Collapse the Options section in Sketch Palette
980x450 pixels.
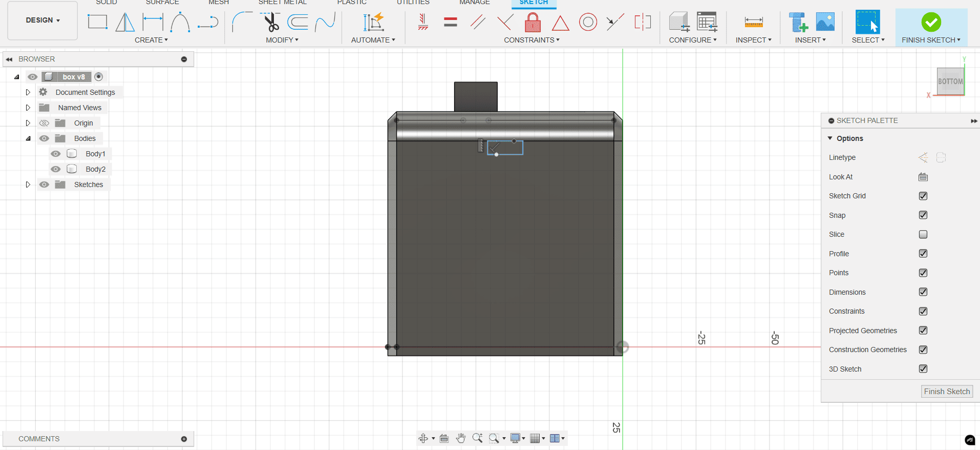pyautogui.click(x=830, y=138)
